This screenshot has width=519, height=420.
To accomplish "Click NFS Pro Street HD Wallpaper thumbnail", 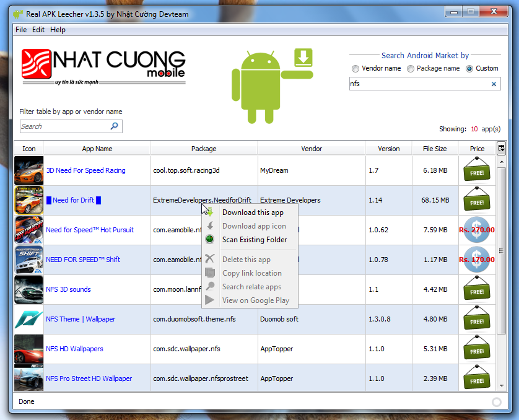I will 28,378.
